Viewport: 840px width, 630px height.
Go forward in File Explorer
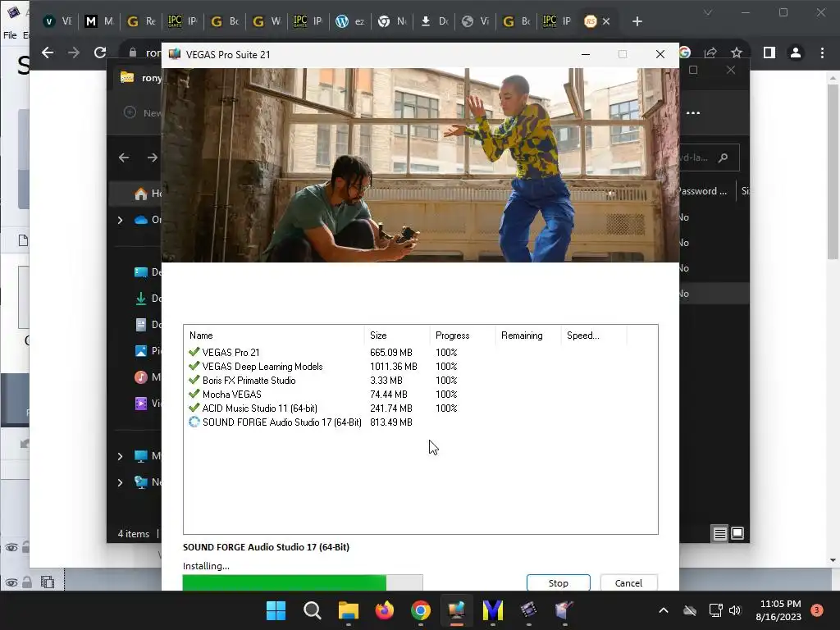(152, 157)
